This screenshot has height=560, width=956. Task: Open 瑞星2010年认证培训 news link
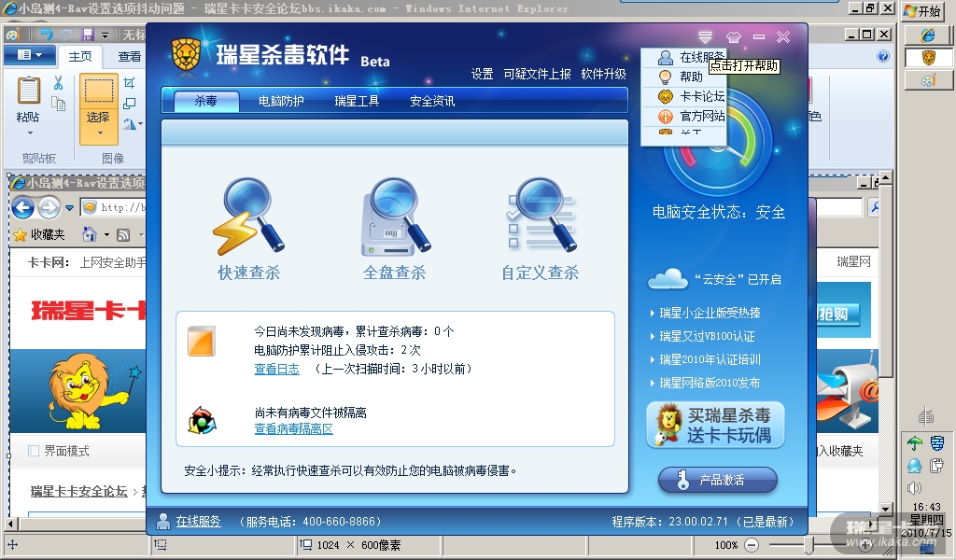point(710,359)
